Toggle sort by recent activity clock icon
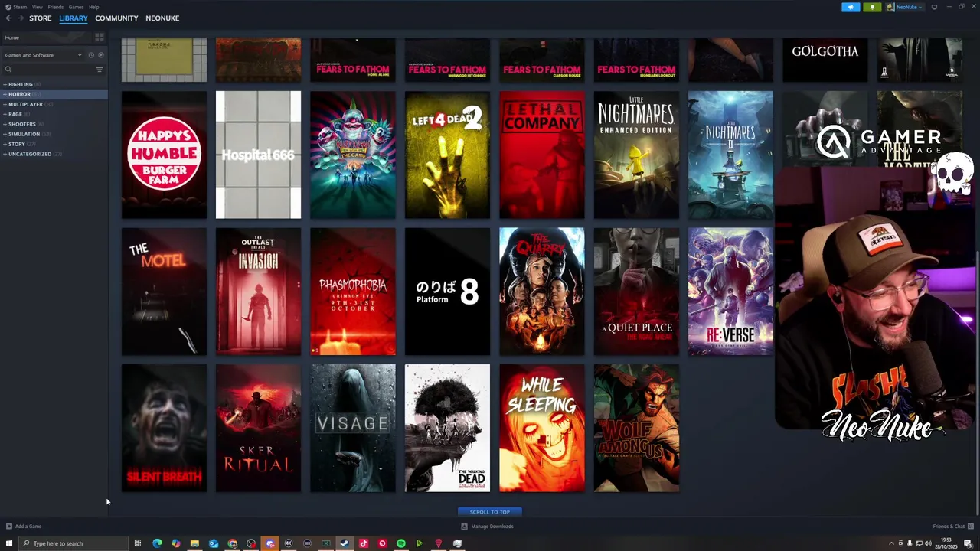Viewport: 980px width, 551px height. (90, 55)
